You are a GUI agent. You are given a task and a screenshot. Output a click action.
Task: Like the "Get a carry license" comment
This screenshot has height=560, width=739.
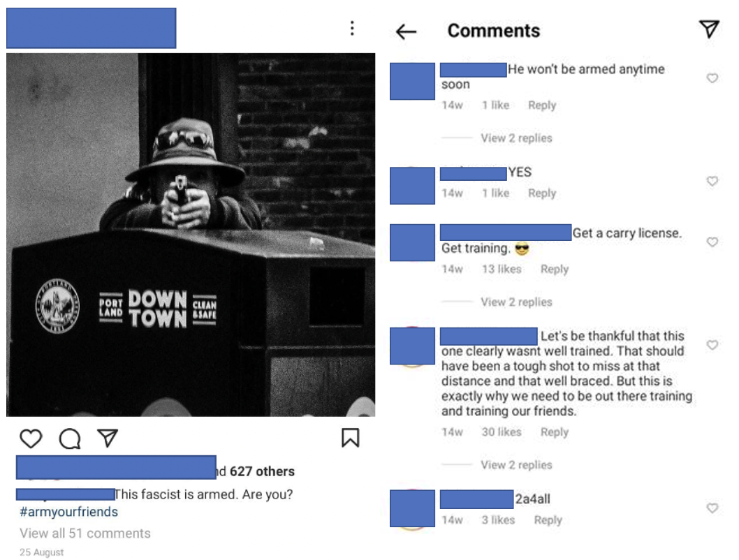712,242
